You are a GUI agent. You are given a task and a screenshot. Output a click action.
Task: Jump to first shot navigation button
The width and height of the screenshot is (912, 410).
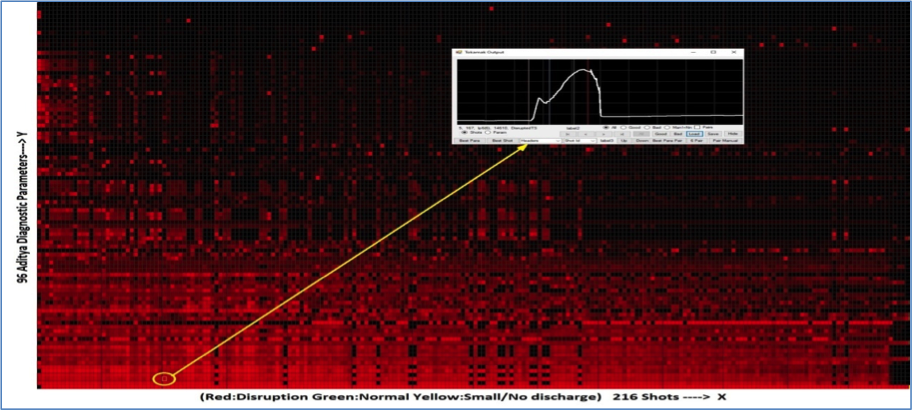click(x=568, y=134)
